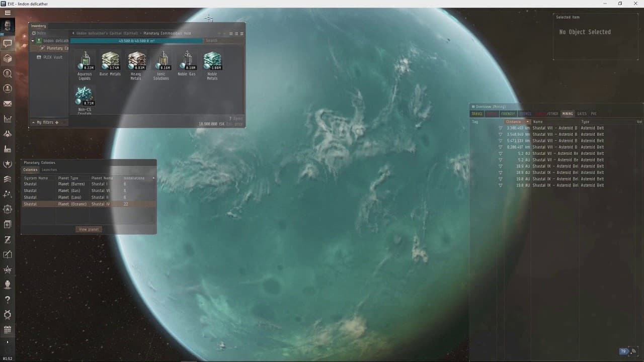Select Planet (Gas) Shastal VI colony row
This screenshot has height=362, width=644.
click(89, 191)
